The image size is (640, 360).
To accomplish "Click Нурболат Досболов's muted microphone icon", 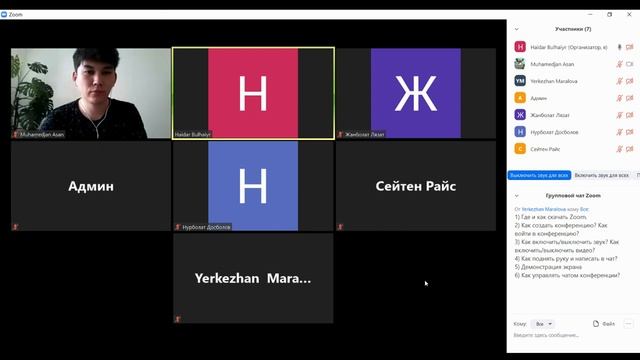I will tap(619, 132).
